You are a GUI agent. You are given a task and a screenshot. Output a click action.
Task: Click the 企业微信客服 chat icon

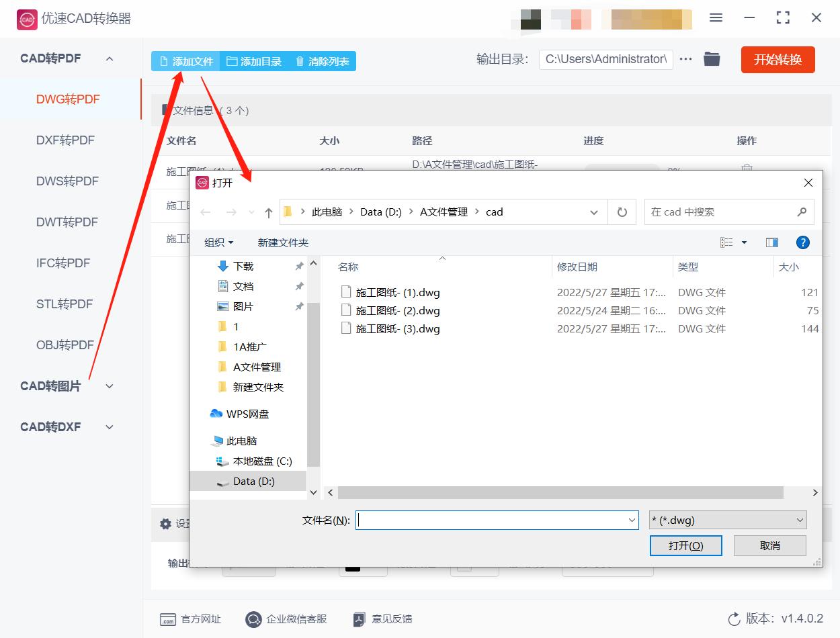coord(253,619)
